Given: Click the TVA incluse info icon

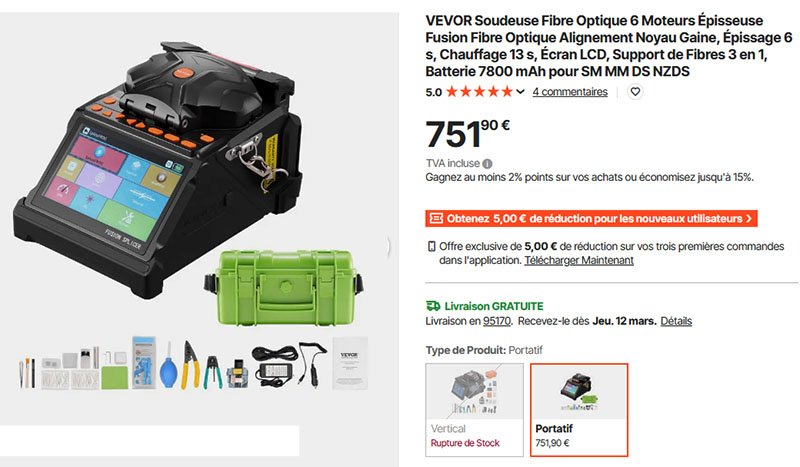Looking at the screenshot, I should coord(487,164).
